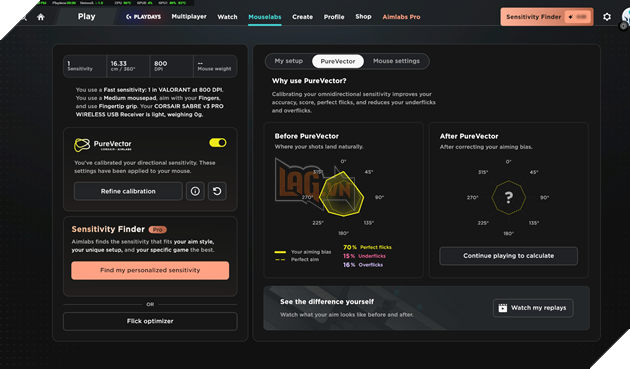Switch to Mouse settings tab
This screenshot has height=369, width=630.
click(396, 61)
